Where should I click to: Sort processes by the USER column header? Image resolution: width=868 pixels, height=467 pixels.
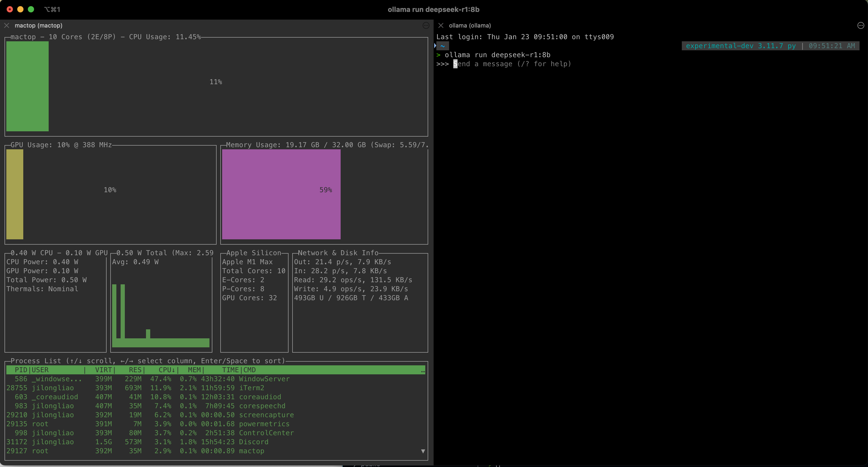(40, 370)
